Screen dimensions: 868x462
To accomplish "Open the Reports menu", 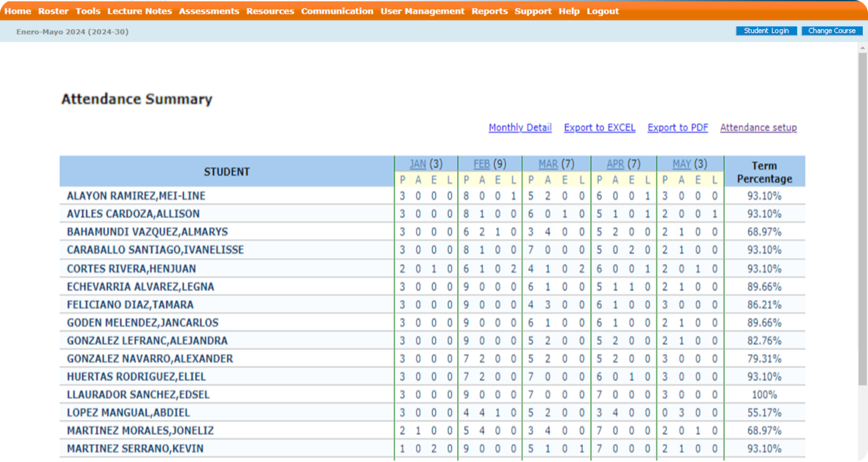I will click(489, 11).
